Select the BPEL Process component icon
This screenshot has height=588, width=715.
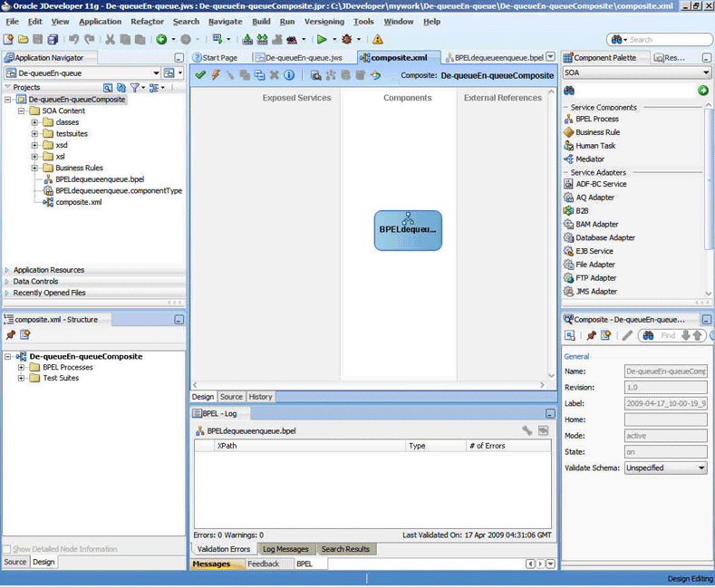click(568, 119)
